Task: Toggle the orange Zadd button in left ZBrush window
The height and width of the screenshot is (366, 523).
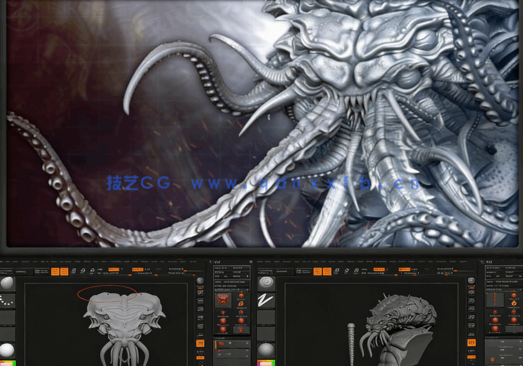Action: tap(137, 269)
